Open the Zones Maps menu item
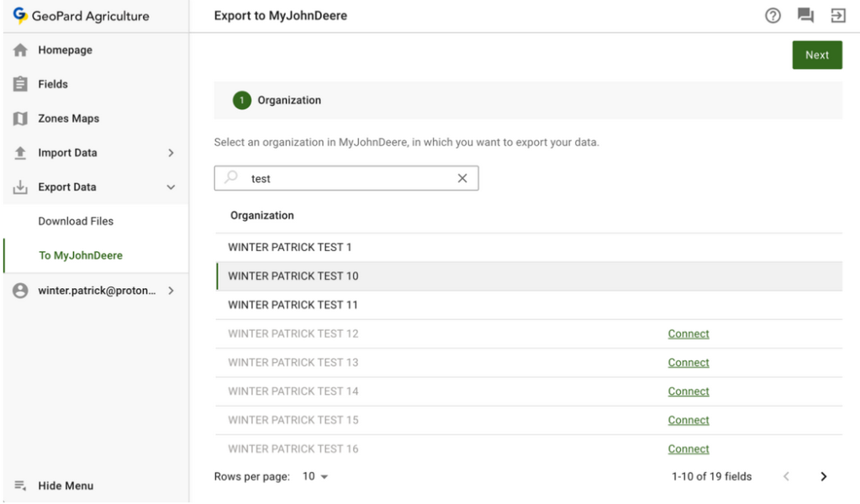This screenshot has height=504, width=860. [x=68, y=118]
